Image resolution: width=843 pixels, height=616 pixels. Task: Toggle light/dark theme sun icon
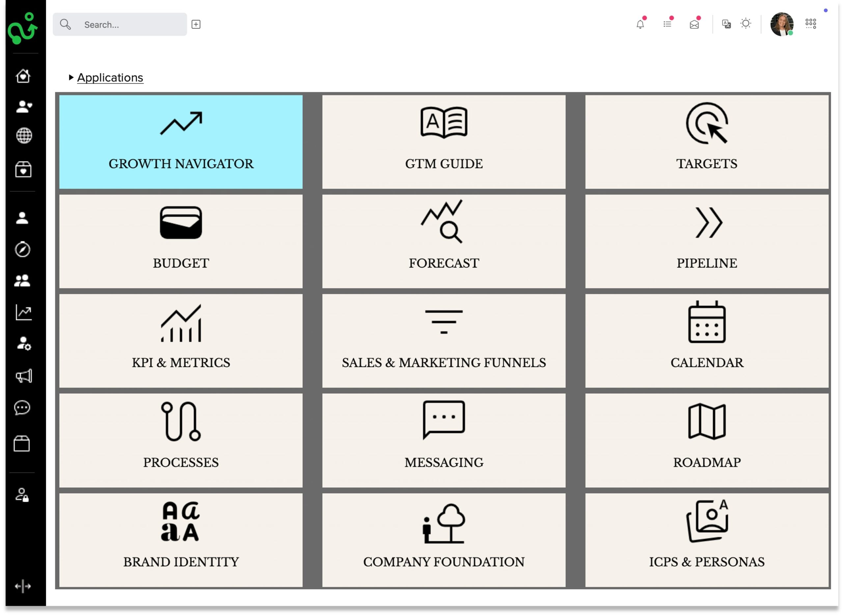pos(746,24)
